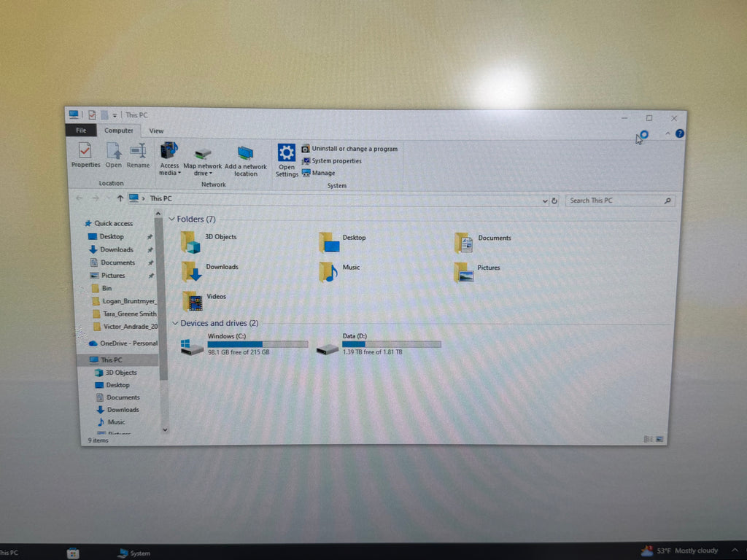Collapse the ribbon with the chevron
Viewport: 747px width, 560px height.
point(667,134)
